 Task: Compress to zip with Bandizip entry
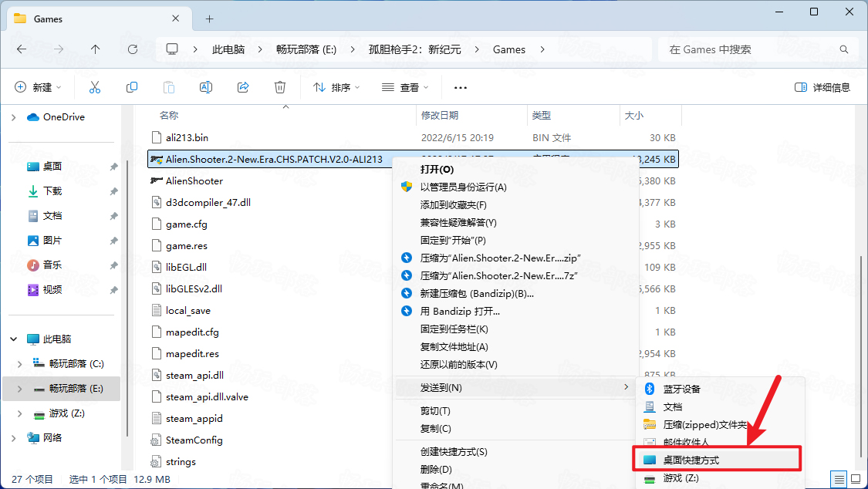pos(516,258)
